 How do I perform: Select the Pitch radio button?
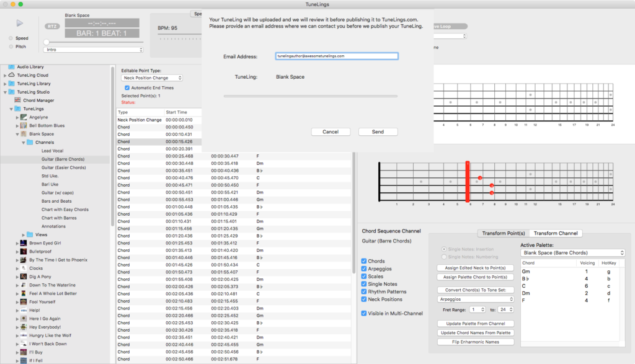coord(11,47)
